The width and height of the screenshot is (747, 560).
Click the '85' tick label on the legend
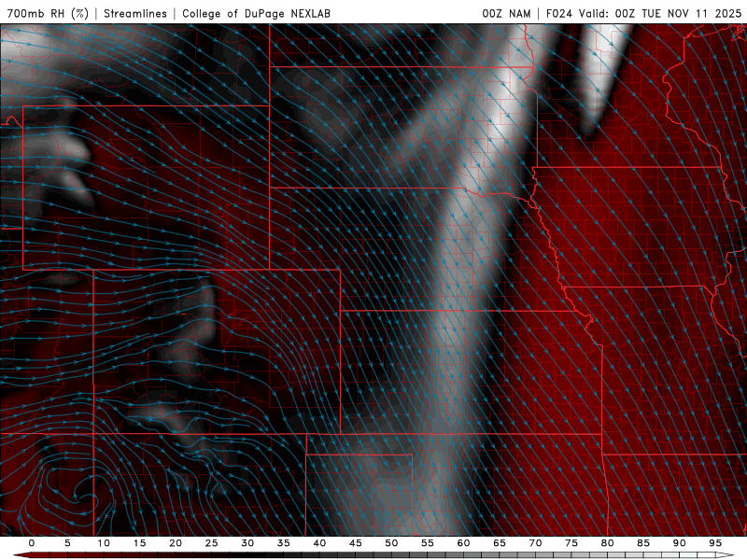643,543
